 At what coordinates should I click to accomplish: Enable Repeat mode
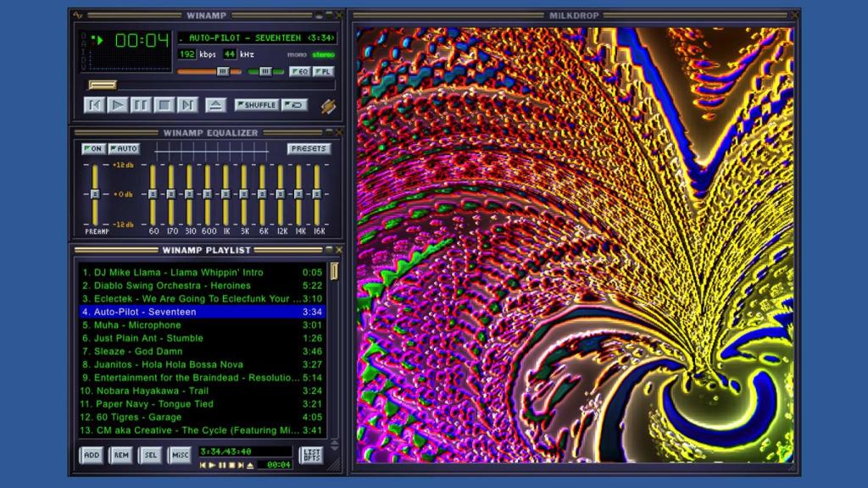294,105
